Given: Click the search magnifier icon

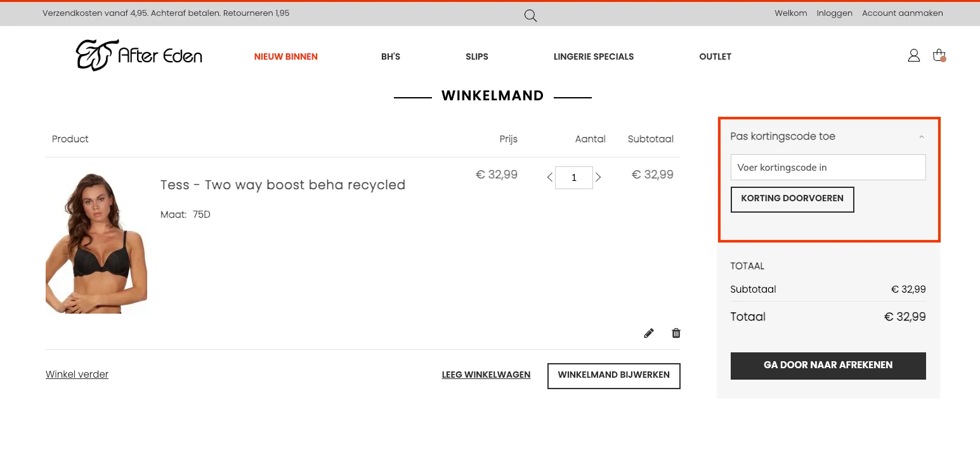Looking at the screenshot, I should [530, 15].
